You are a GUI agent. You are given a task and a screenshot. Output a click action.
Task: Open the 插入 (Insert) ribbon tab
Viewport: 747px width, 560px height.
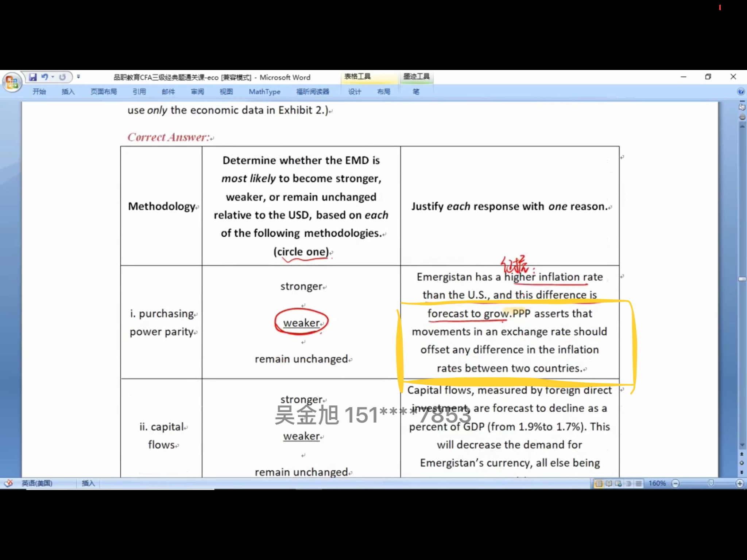point(68,92)
